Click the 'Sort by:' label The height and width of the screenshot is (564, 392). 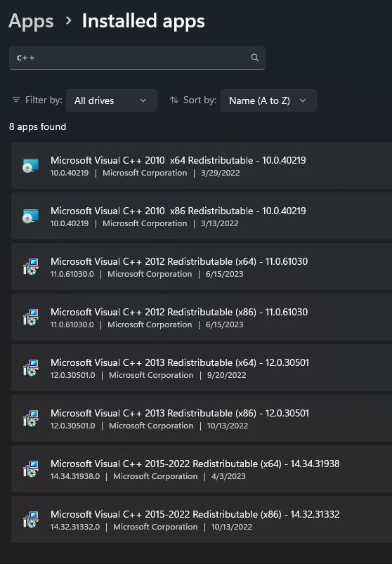click(x=200, y=100)
